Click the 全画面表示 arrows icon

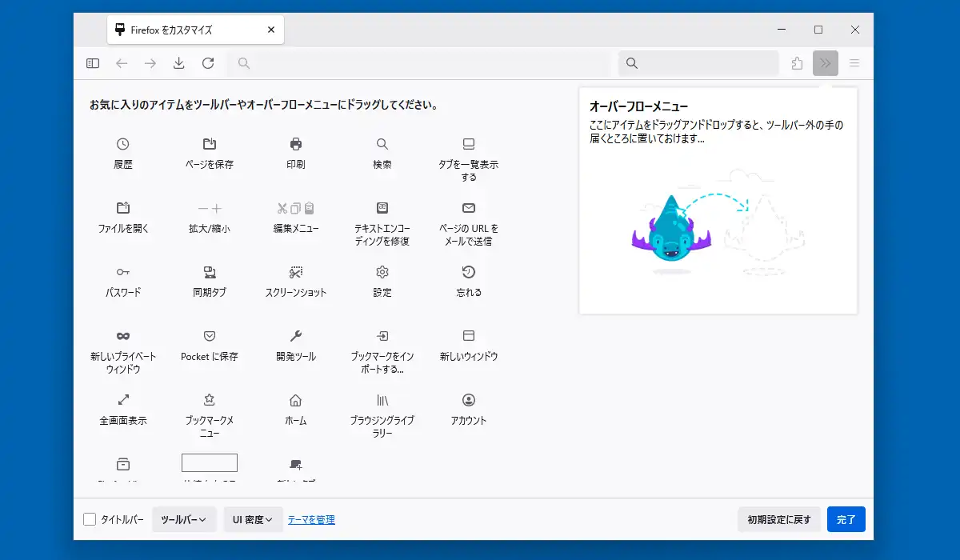[122, 400]
